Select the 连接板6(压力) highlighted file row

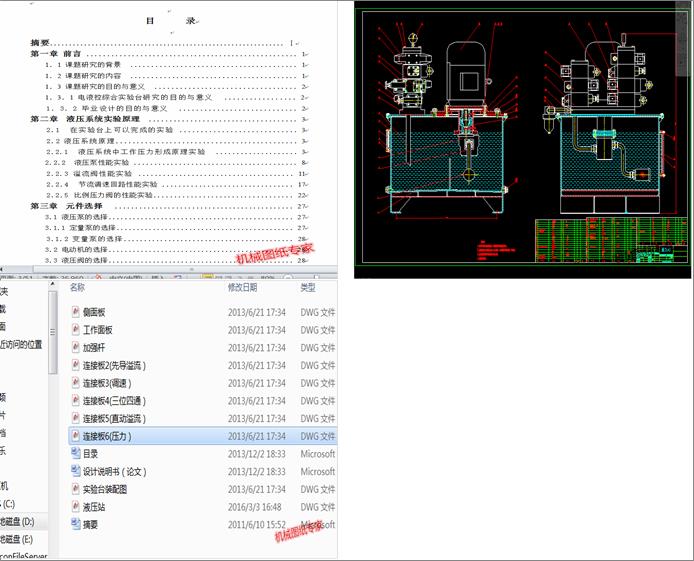[x=203, y=436]
